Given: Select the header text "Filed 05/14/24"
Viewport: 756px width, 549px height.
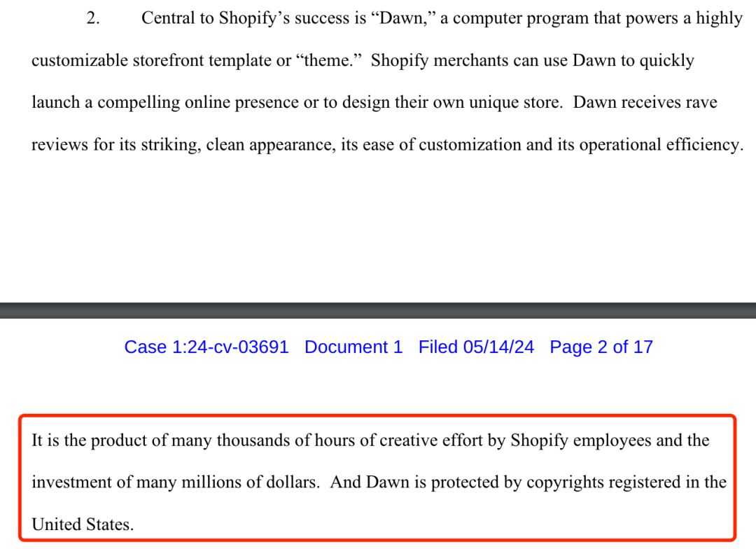Looking at the screenshot, I should coord(476,347).
